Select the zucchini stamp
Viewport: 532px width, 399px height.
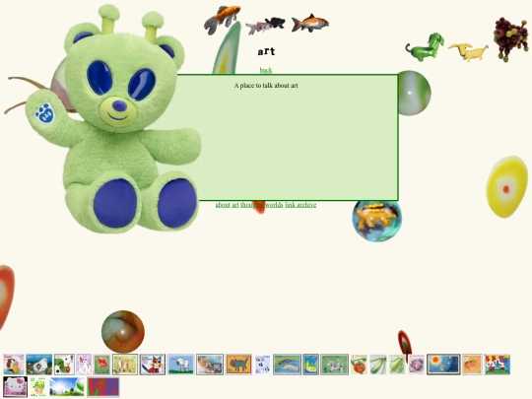(378, 365)
